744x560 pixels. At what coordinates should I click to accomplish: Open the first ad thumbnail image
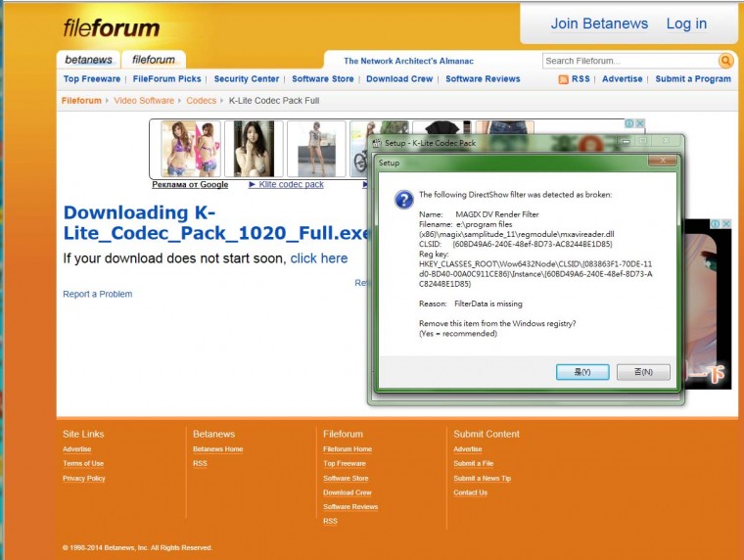coord(191,149)
